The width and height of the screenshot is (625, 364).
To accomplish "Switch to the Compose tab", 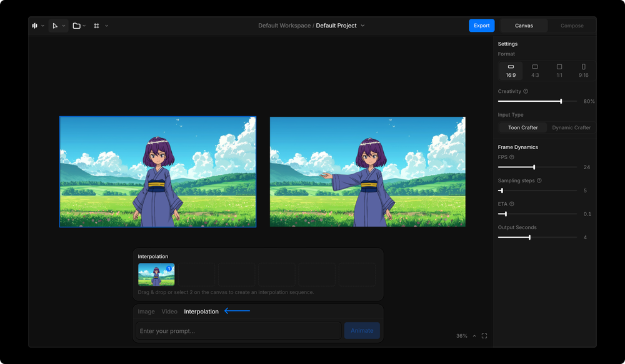I will [572, 26].
